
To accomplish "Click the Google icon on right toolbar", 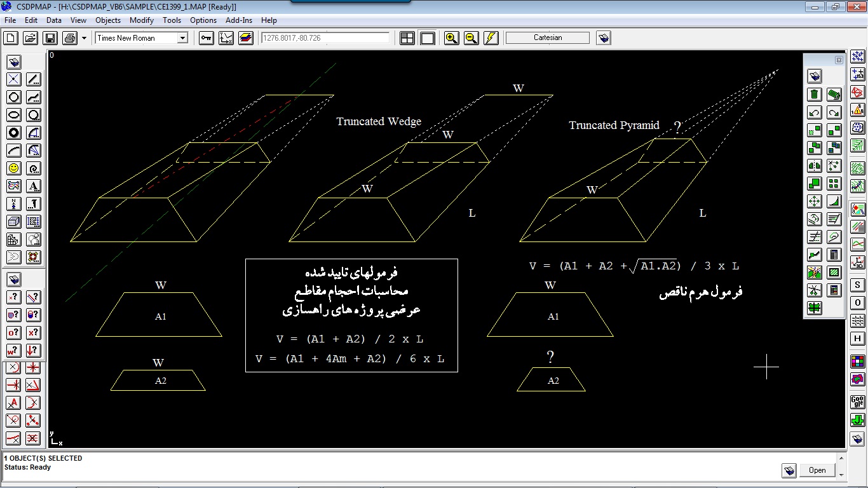I will [858, 402].
